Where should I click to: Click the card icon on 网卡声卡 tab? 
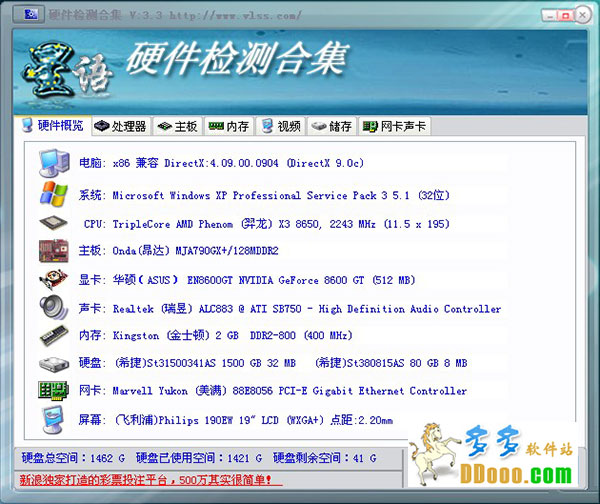[x=370, y=126]
